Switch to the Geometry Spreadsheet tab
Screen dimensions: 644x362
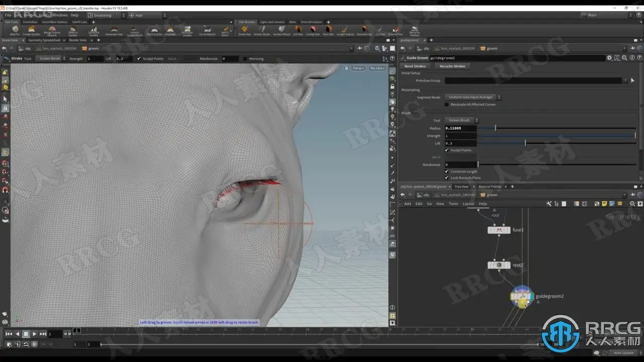(x=44, y=40)
